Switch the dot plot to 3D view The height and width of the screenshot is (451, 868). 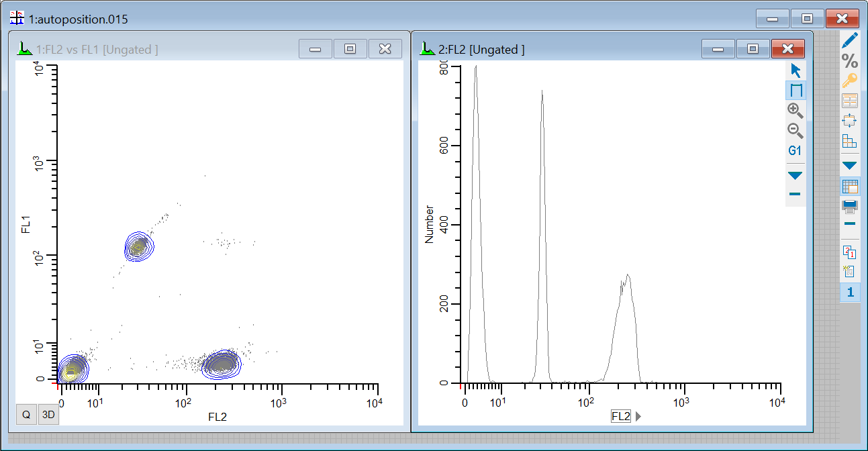click(48, 415)
